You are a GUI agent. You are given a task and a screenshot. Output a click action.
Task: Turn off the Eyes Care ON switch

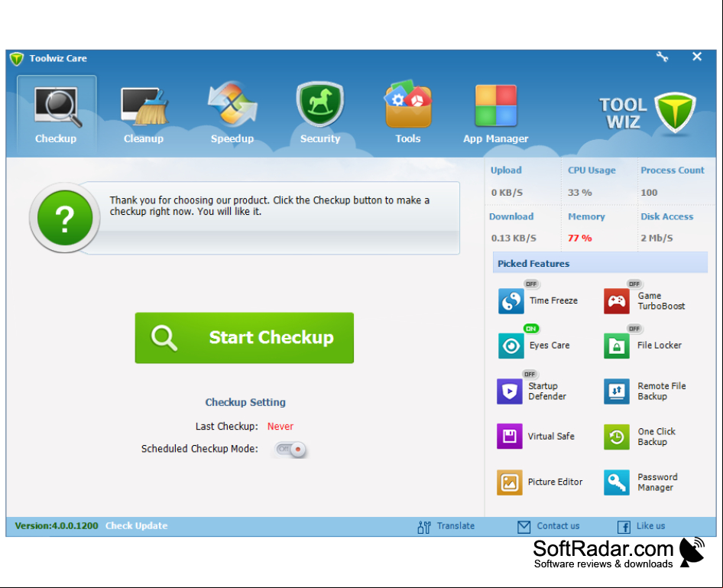531,329
